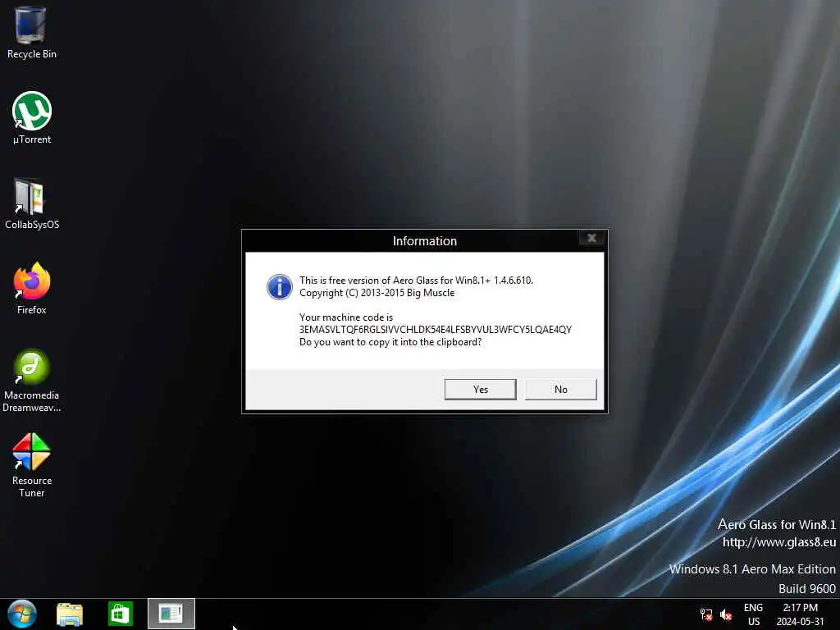Click 'Do you want to copy it' text
Image resolution: width=840 pixels, height=630 pixels.
coord(390,342)
